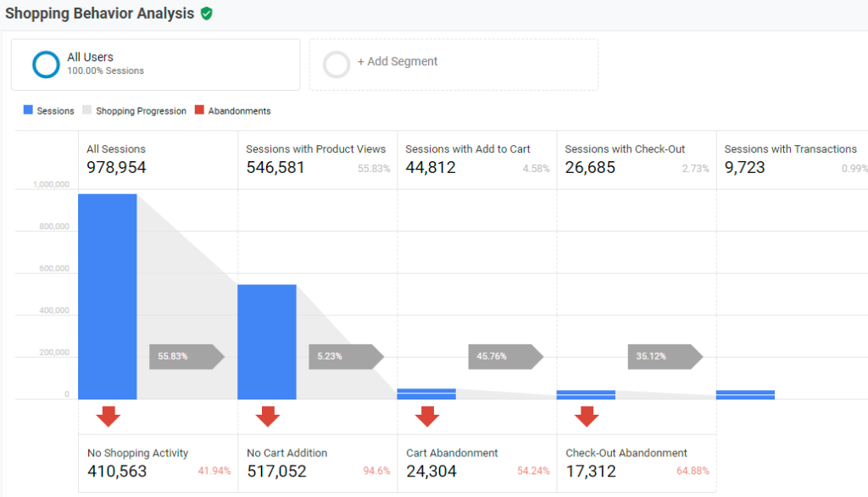Click the Add Segment button
Image resolution: width=868 pixels, height=497 pixels.
(453, 64)
